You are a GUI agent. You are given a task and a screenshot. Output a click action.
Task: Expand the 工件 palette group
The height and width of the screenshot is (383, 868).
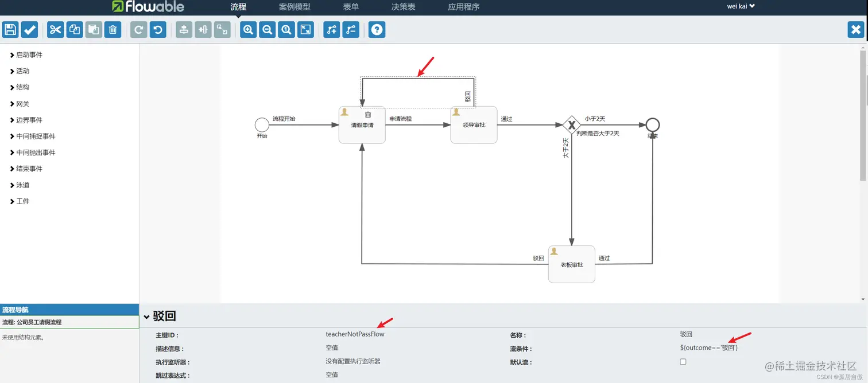click(20, 201)
